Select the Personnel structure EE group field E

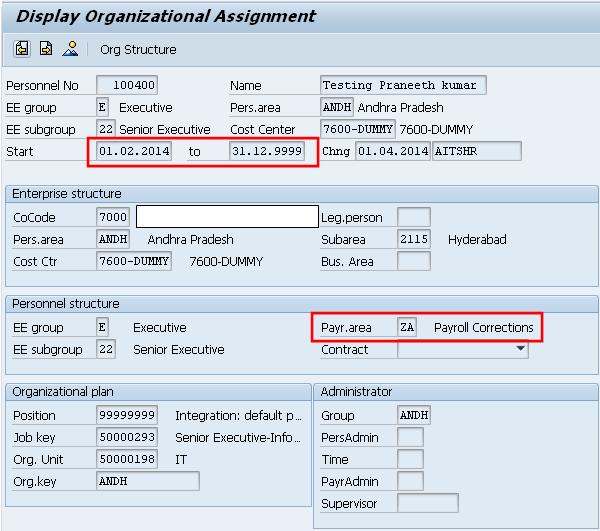102,327
